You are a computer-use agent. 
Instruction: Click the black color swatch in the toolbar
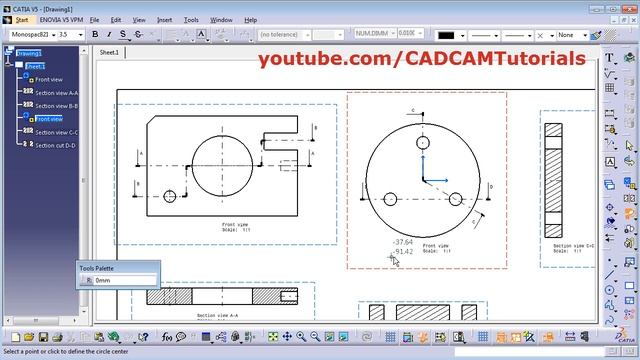[446, 36]
